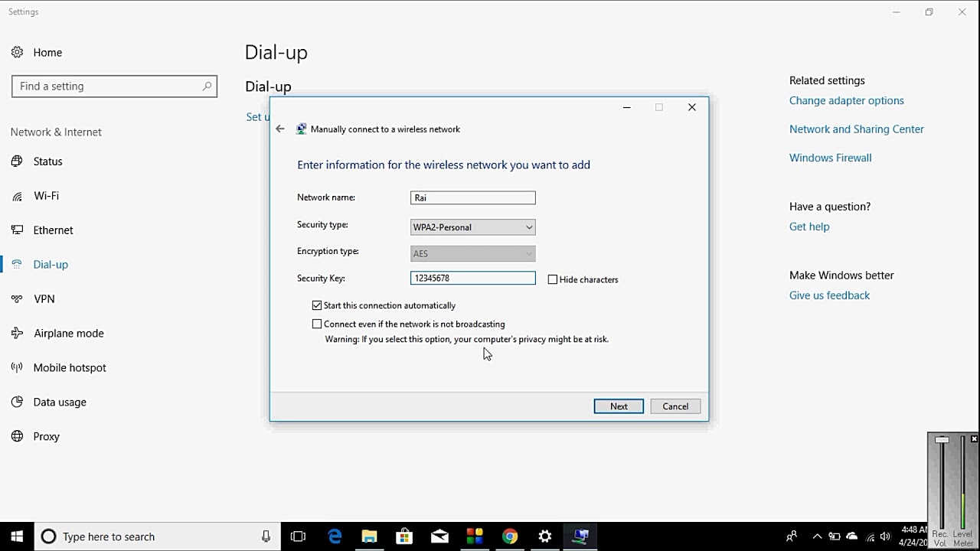Click the search magnifier in Find a setting
980x551 pixels.
click(207, 86)
